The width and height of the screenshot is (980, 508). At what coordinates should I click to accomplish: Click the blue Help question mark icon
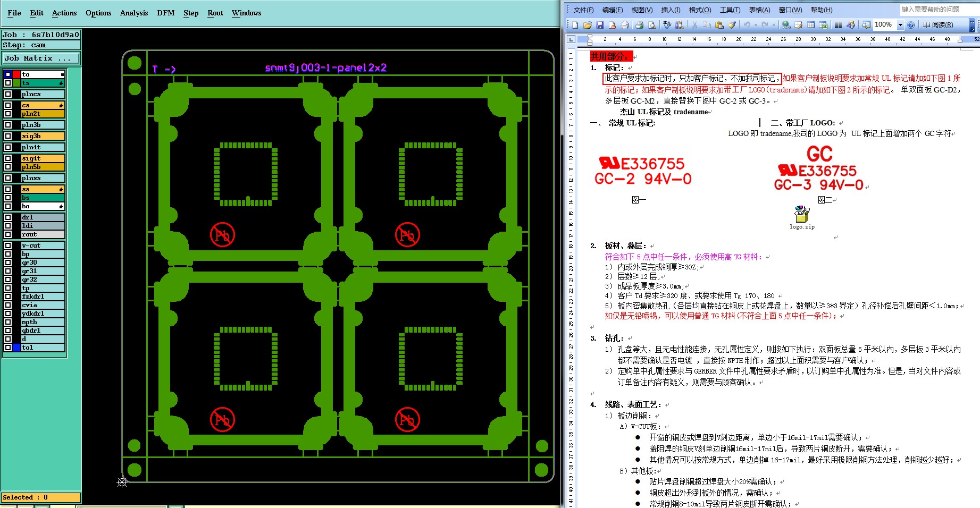coord(911,25)
